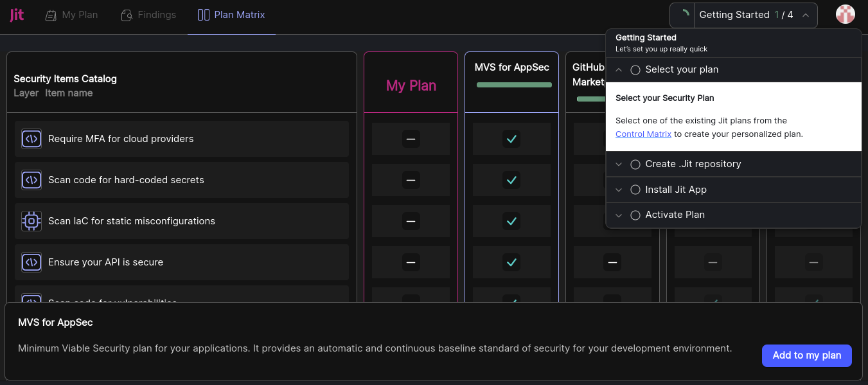Viewport: 868px width, 385px height.
Task: Click the Plan Matrix columns icon
Action: pos(204,15)
